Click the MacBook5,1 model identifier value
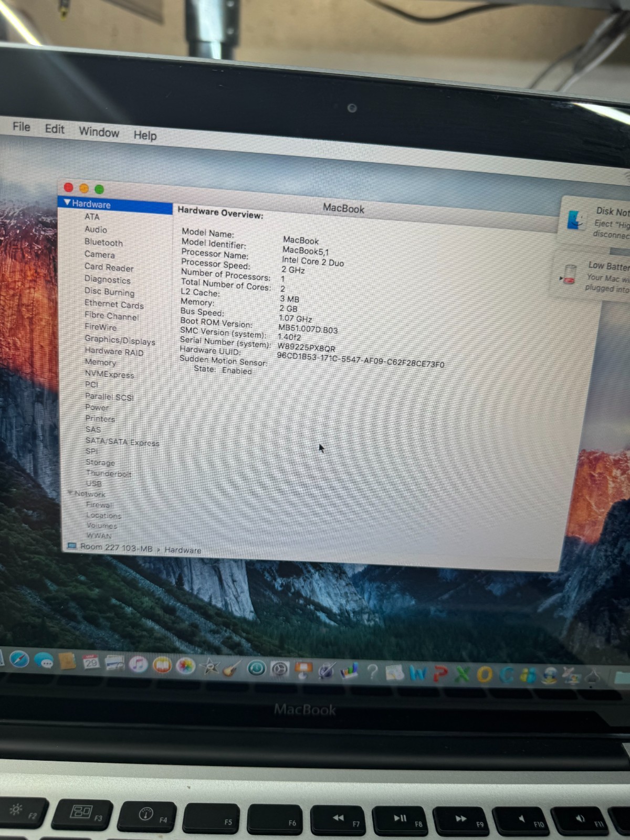Screen dimensions: 630x840 (306, 251)
